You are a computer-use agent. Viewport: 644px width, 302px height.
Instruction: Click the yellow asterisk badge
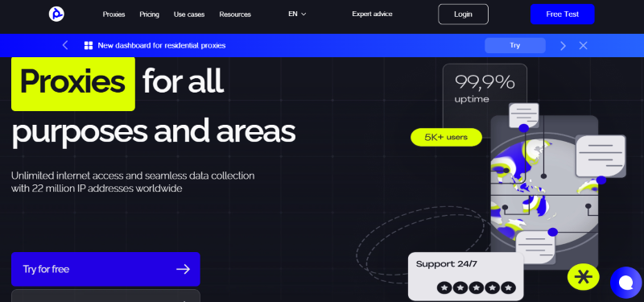pos(583,278)
